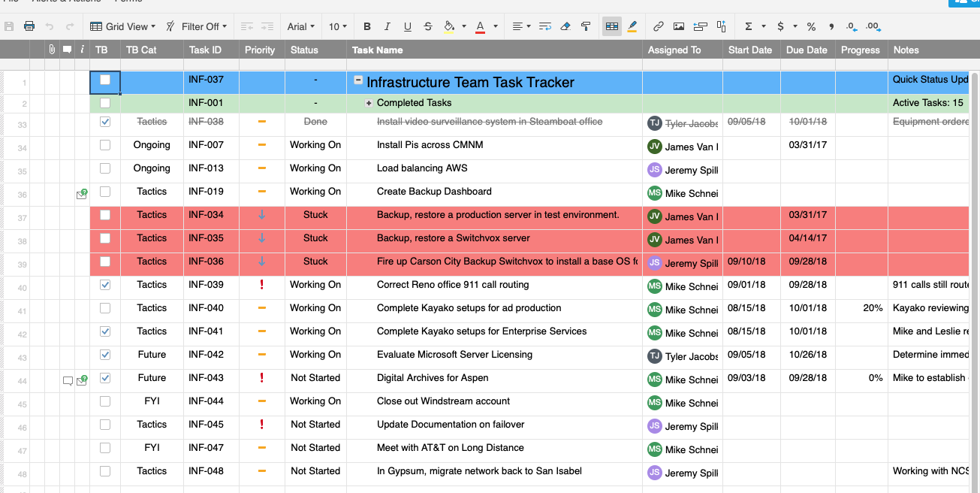Insert an image into the cell
This screenshot has height=493, width=980.
pyautogui.click(x=679, y=26)
